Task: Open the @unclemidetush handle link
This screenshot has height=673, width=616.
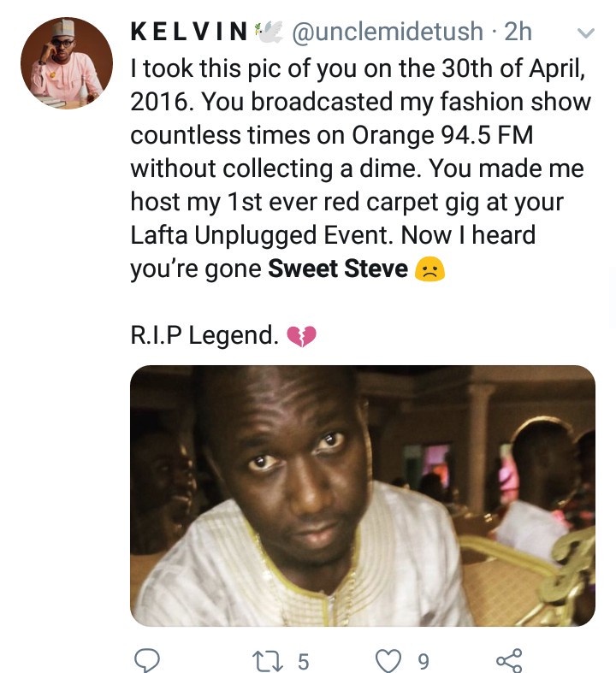Action: pyautogui.click(x=387, y=32)
